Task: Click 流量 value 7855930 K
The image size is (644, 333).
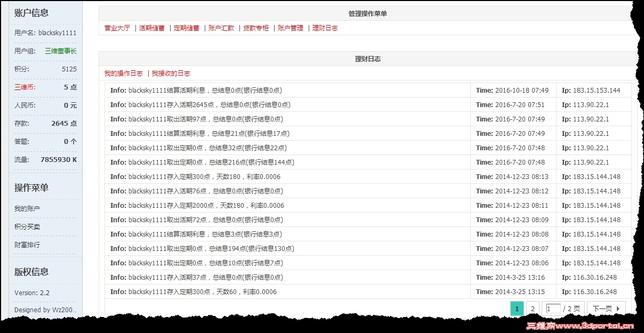Action: pyautogui.click(x=59, y=160)
